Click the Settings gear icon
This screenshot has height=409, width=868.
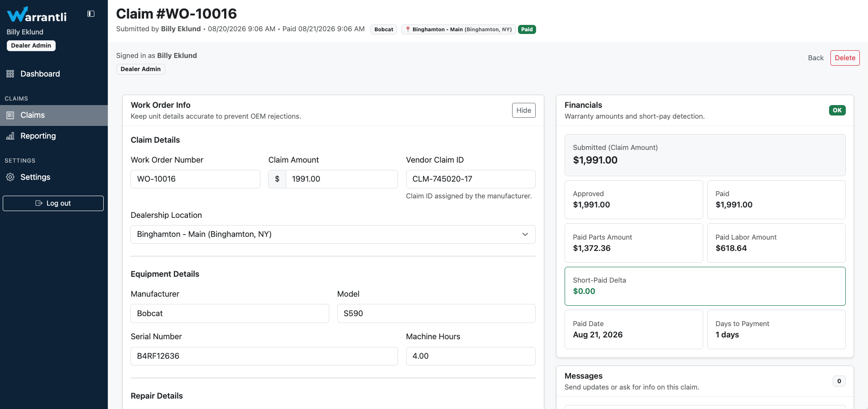[10, 177]
